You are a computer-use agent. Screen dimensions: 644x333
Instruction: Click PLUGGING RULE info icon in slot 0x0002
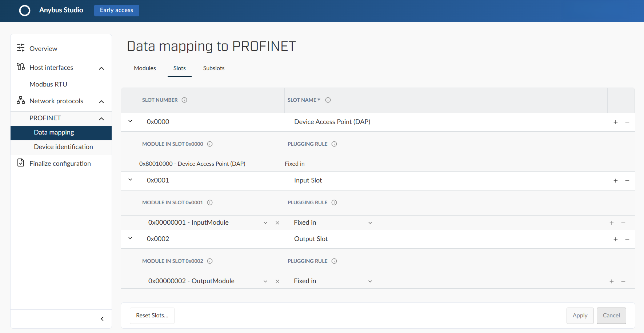334,261
